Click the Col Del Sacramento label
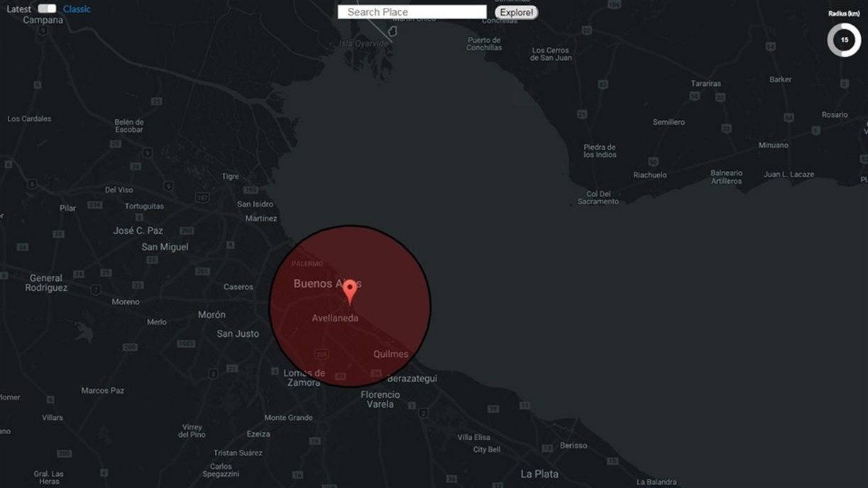The image size is (868, 488). 598,198
